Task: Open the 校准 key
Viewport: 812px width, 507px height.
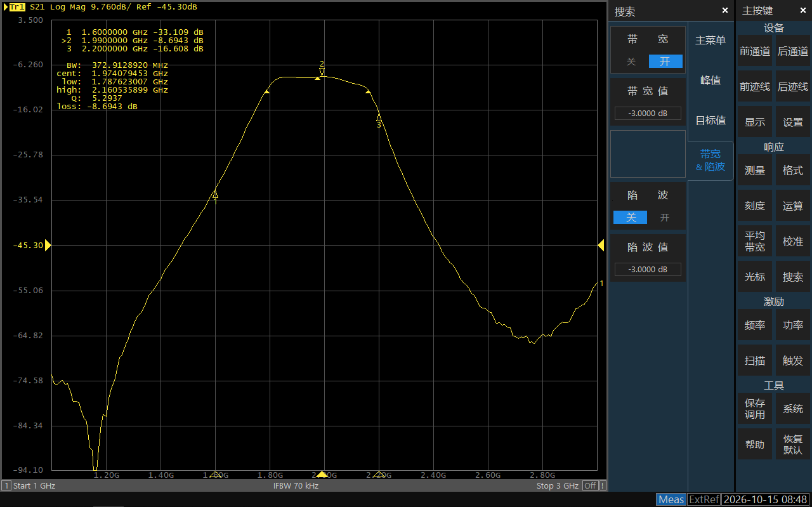Action: coord(793,242)
